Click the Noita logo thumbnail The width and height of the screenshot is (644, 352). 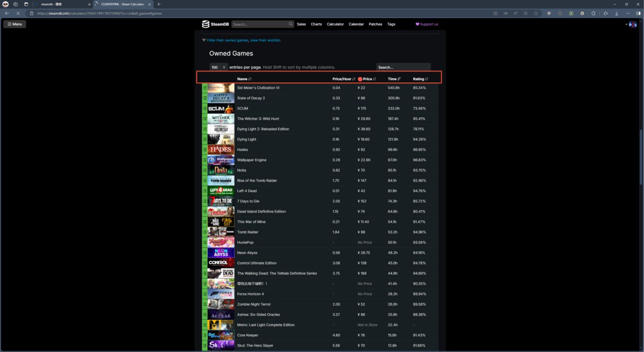click(x=221, y=170)
